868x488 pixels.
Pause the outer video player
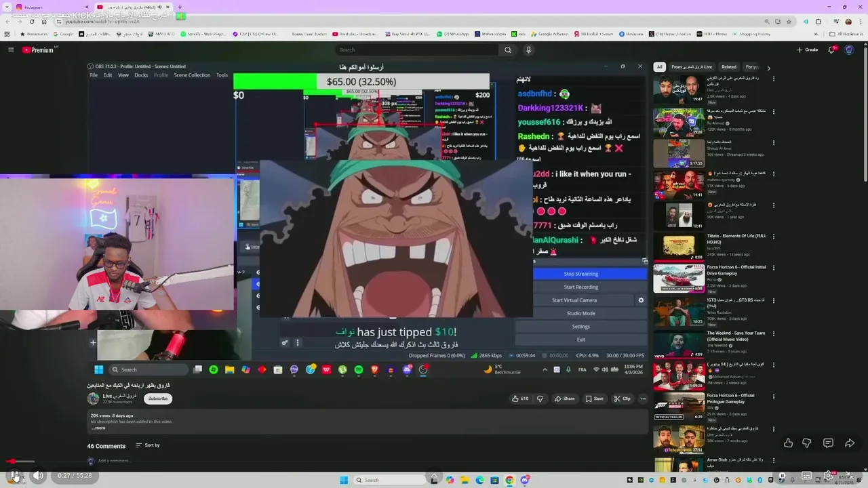coord(15,476)
